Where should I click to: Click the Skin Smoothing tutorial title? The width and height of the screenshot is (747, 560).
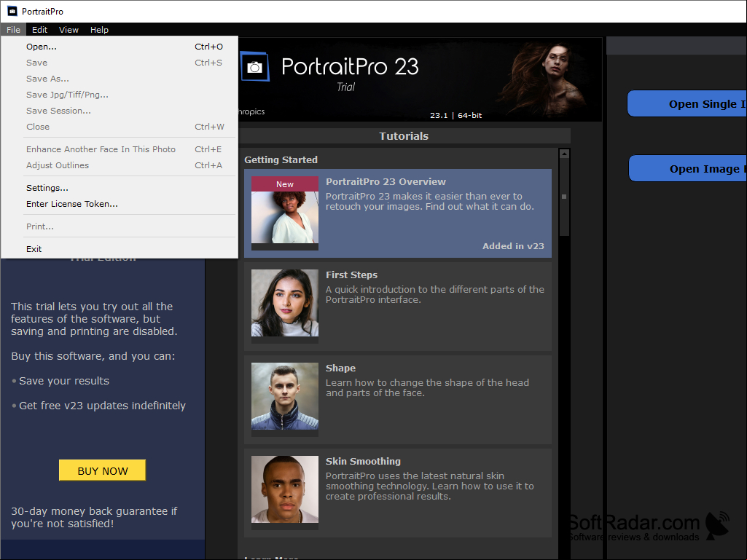coord(363,462)
